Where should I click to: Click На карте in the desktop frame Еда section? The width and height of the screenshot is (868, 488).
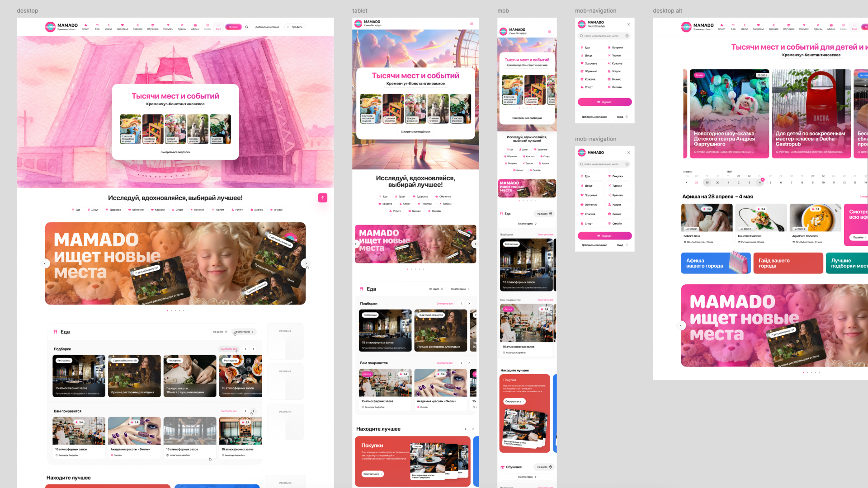click(220, 332)
